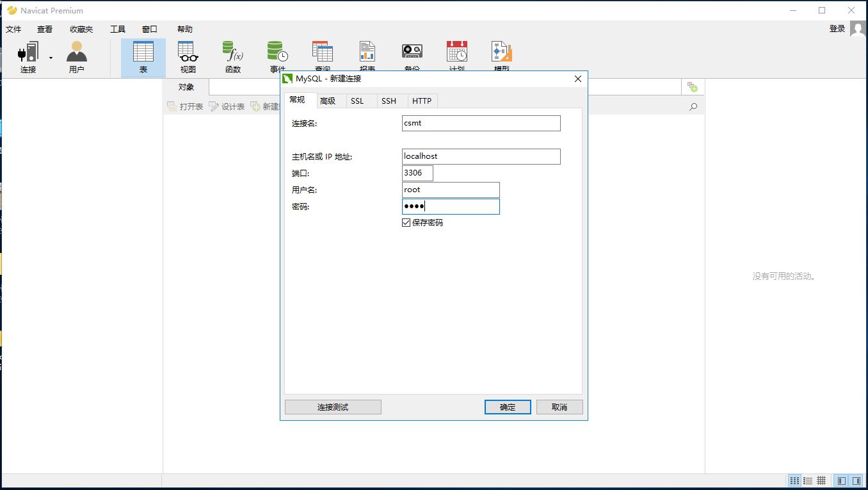
Task: Switch to the 常规 tab in dialog
Action: coord(298,100)
